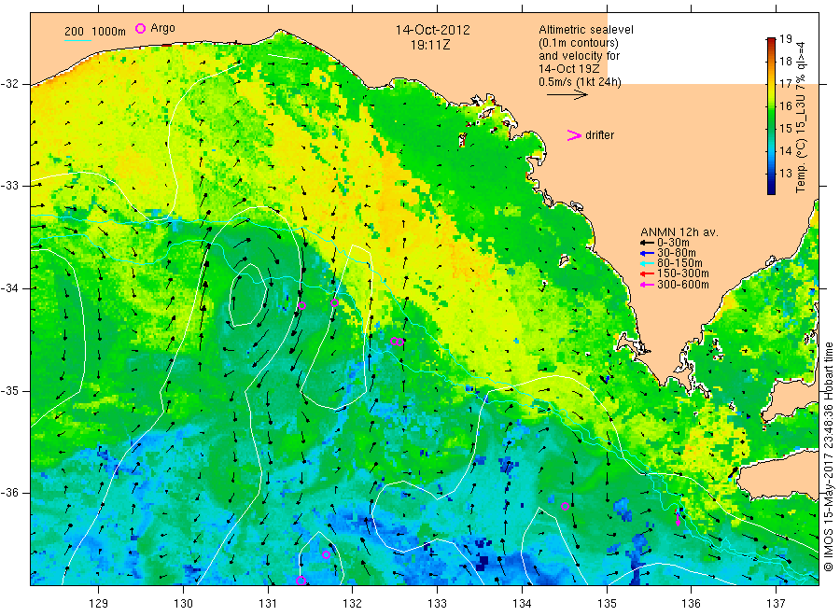Click the 'Argo' legend label
This screenshot has width=840, height=616.
[x=162, y=28]
